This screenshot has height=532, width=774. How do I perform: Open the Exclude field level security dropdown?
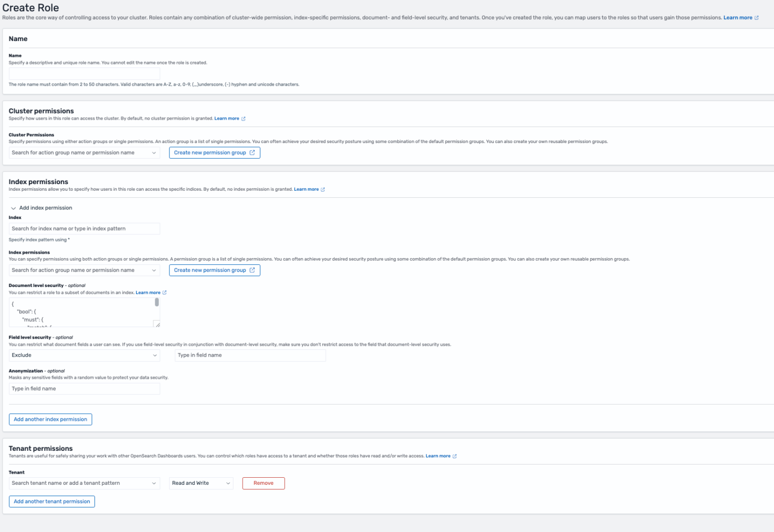click(x=84, y=356)
